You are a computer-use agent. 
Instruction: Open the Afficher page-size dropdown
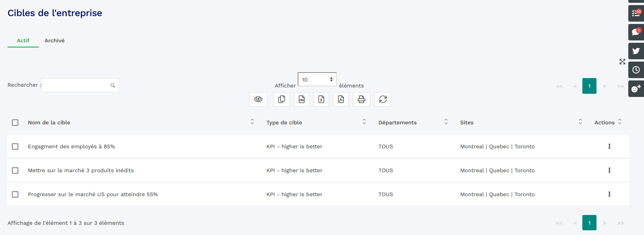(x=317, y=80)
